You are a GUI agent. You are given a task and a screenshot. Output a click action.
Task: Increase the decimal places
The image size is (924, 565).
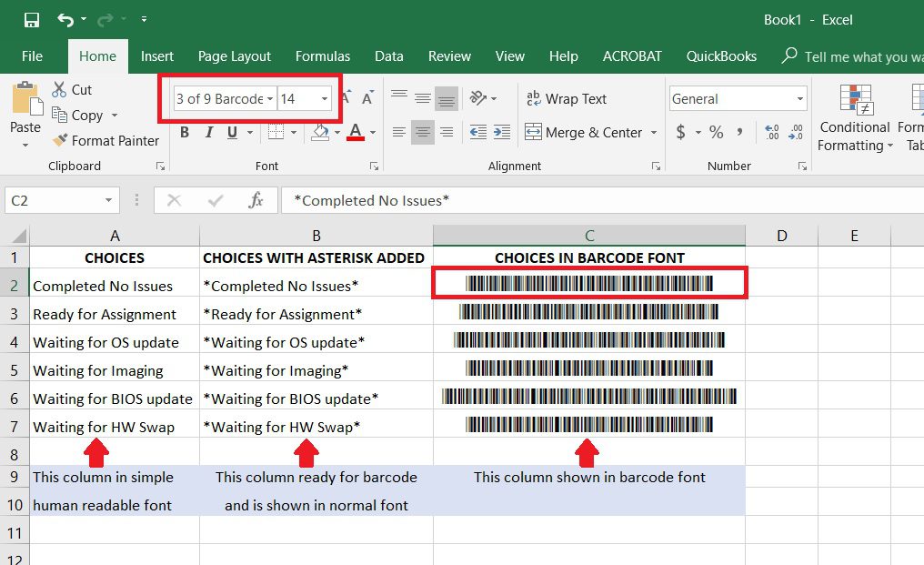(x=771, y=132)
